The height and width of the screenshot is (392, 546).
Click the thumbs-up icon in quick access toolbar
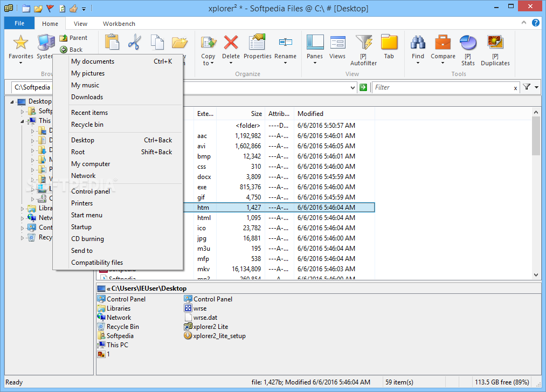click(x=73, y=9)
